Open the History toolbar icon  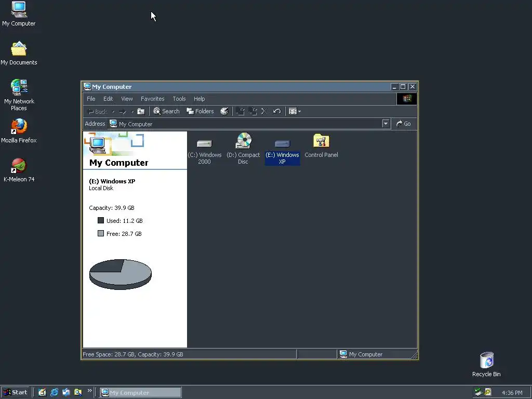point(224,111)
